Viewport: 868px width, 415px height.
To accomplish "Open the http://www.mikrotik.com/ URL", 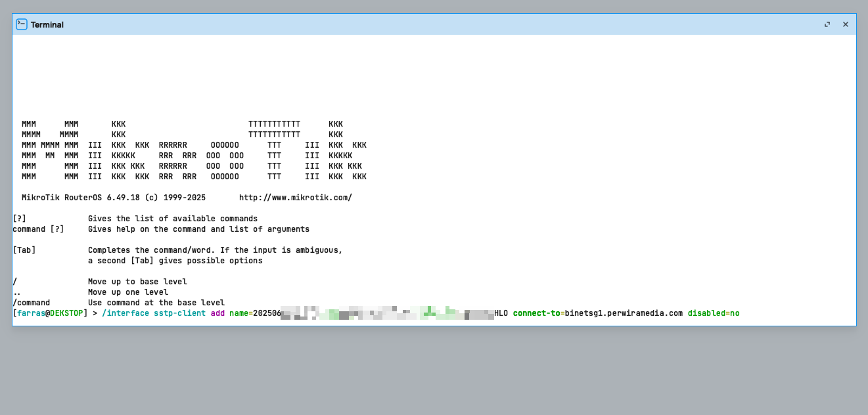I will click(295, 198).
